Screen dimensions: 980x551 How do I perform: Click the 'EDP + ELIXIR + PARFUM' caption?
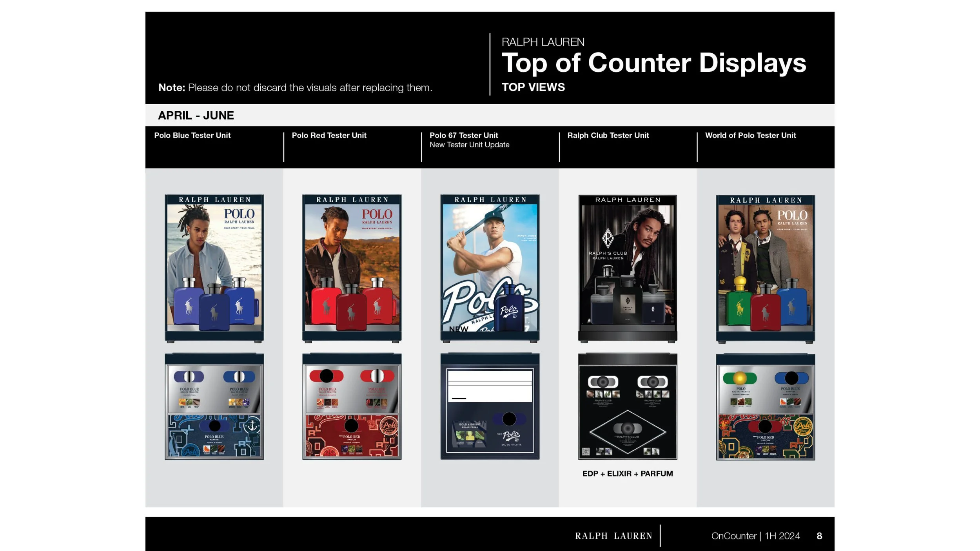point(627,473)
